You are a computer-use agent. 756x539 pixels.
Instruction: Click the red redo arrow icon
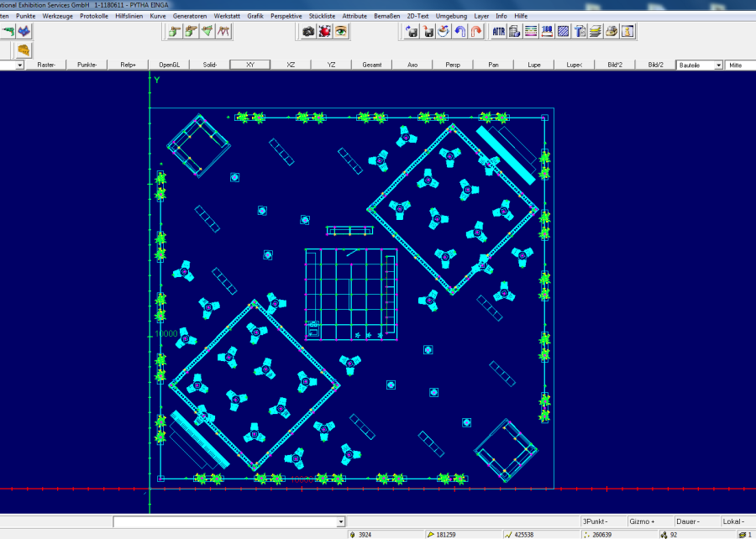(476, 31)
